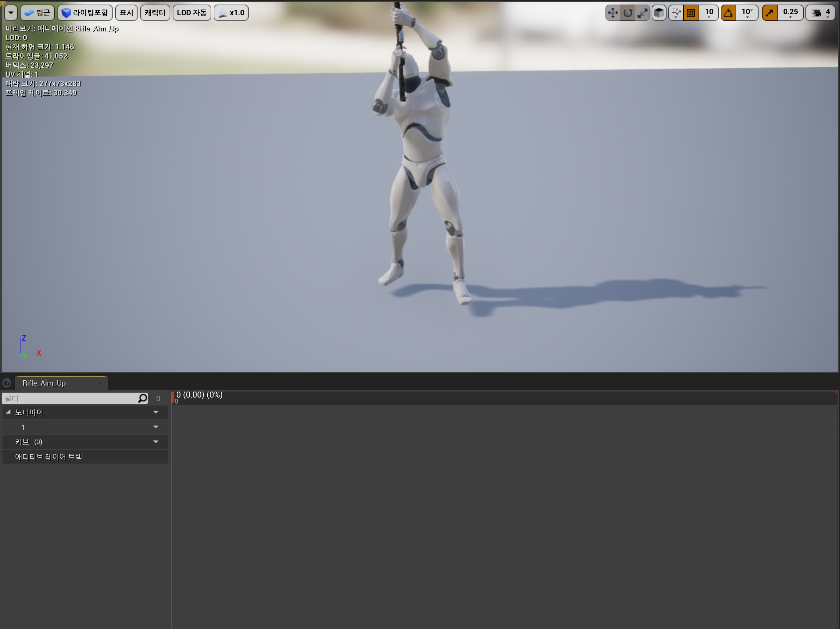Viewport: 840px width, 629px height.
Task: Click the 현재 화면 크기: 1.146 text
Action: [x=40, y=47]
